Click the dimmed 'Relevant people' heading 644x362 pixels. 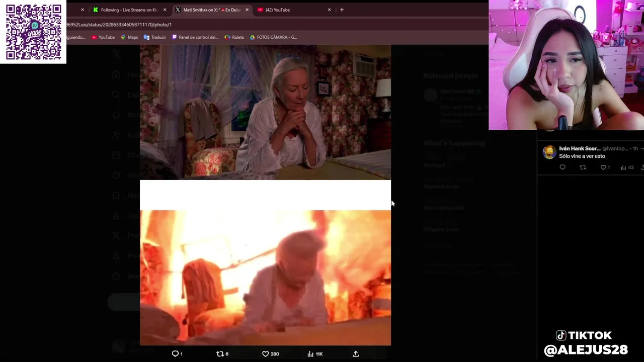(x=450, y=76)
